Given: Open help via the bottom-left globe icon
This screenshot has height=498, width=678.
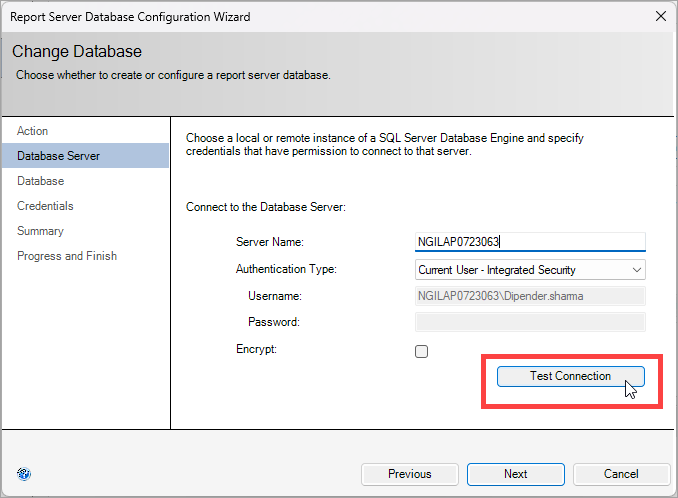Looking at the screenshot, I should (24, 474).
